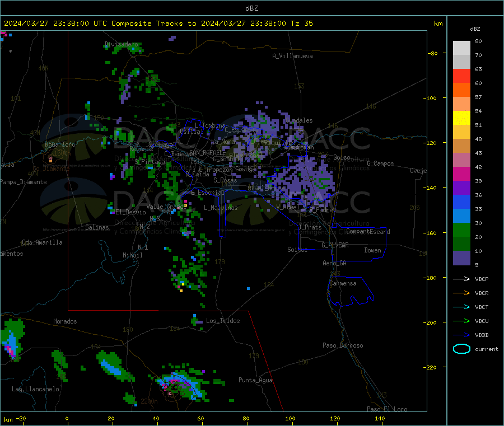Select the blue 35 dBZ color swatch
The width and height of the screenshot is (504, 426).
(461, 202)
